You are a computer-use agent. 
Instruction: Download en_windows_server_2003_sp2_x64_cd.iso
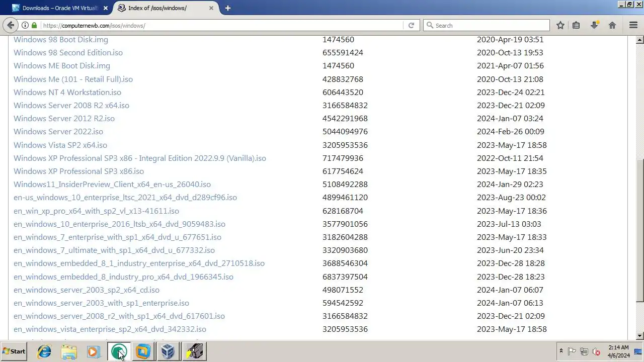tap(87, 290)
